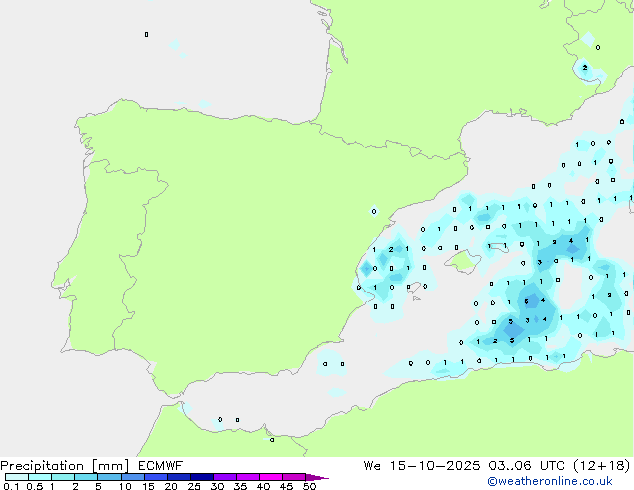Click the legend label "15"
The image size is (634, 490).
(x=148, y=486)
